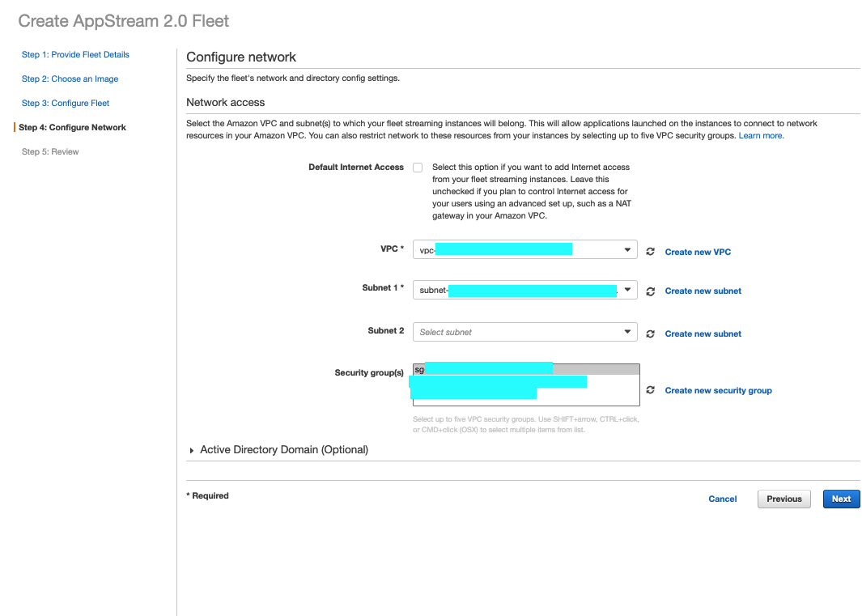The width and height of the screenshot is (862, 616).
Task: Click the Previous button
Action: tap(784, 499)
